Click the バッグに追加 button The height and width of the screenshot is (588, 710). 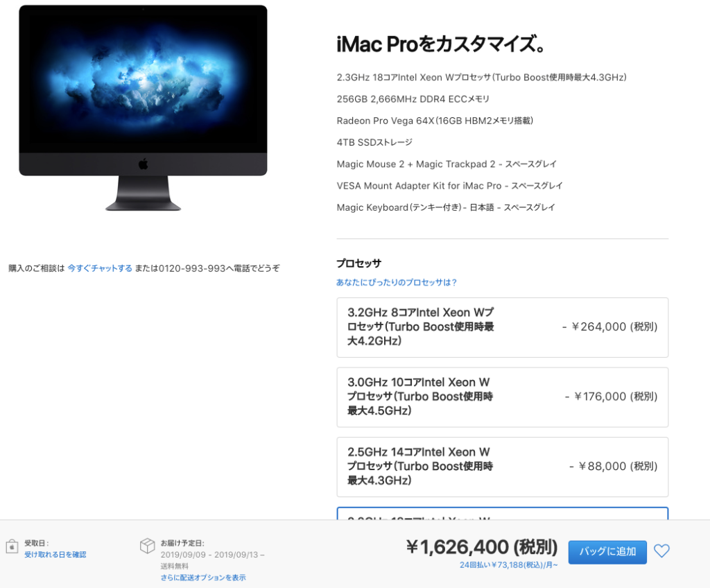(607, 552)
